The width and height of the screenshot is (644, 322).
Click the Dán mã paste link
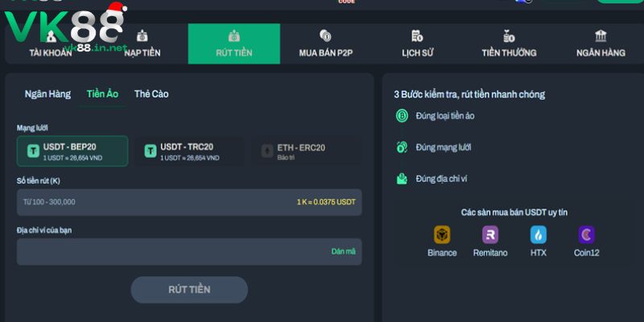(343, 251)
